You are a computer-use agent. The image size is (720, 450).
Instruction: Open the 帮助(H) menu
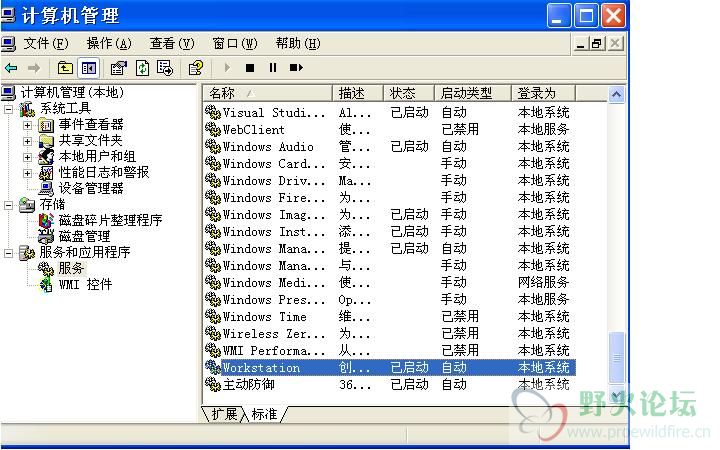click(x=298, y=44)
